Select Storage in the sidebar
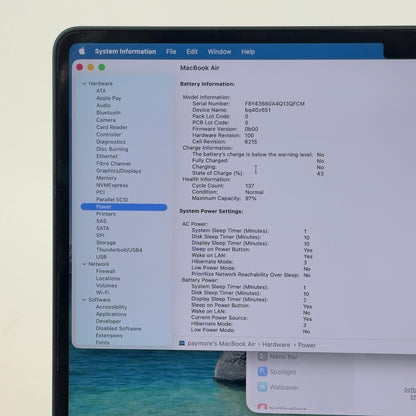 [x=106, y=243]
